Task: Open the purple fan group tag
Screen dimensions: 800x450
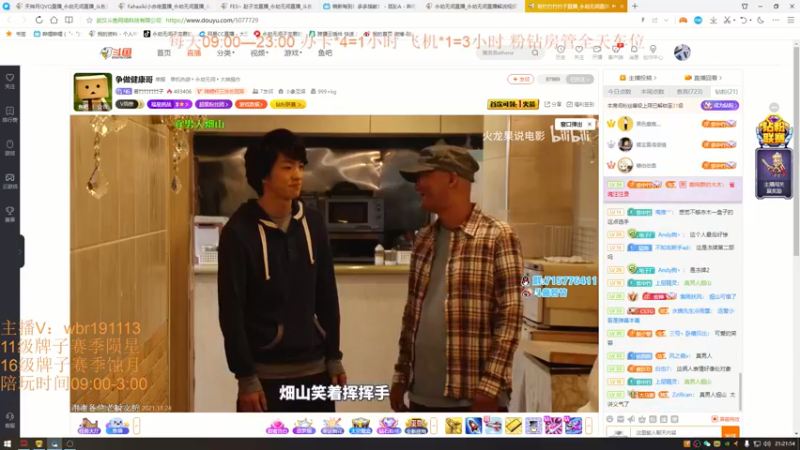Action: click(213, 104)
